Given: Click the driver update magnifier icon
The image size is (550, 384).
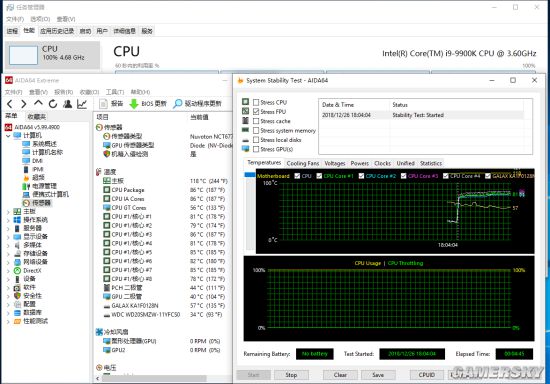Looking at the screenshot, I should tap(178, 103).
